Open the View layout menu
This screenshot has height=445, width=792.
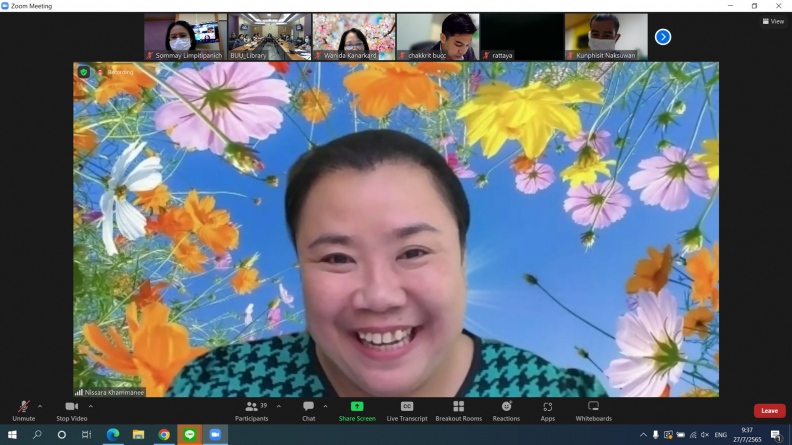coord(773,21)
